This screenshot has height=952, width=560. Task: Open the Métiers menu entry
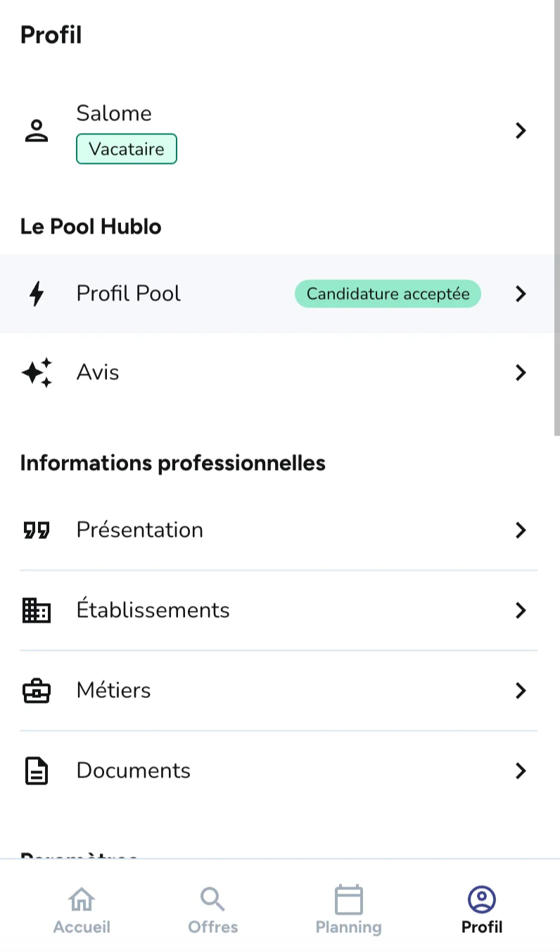tap(114, 690)
